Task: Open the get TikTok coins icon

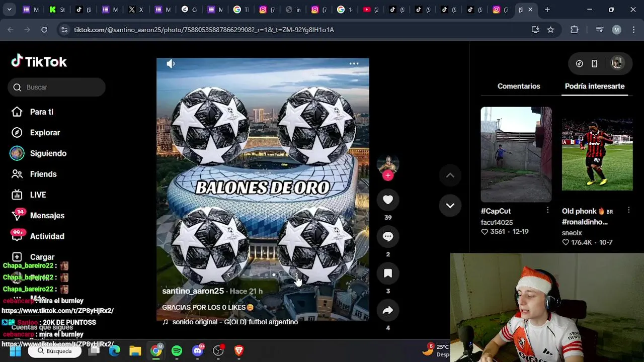Action: [579, 64]
